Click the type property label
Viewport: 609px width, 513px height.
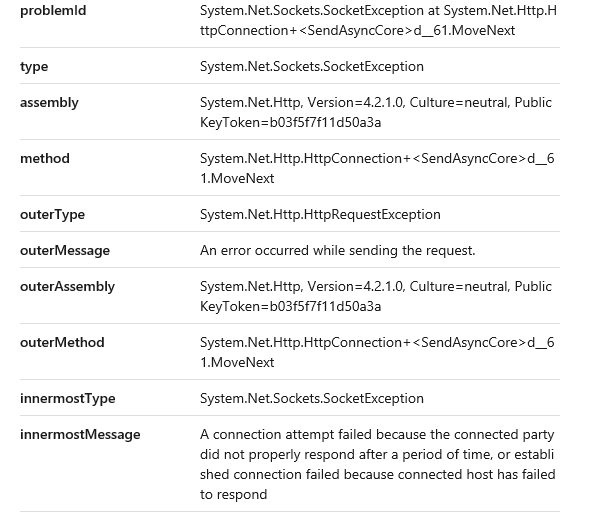(x=34, y=66)
